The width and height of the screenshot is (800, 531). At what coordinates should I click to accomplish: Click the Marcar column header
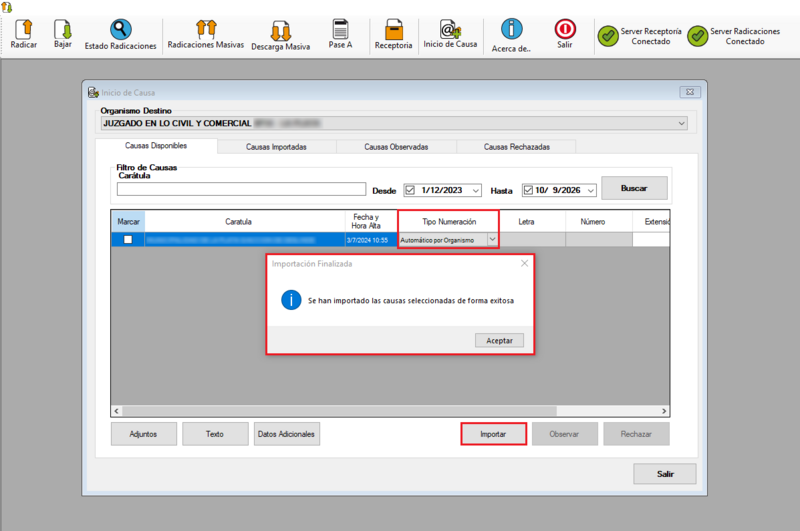tap(129, 221)
